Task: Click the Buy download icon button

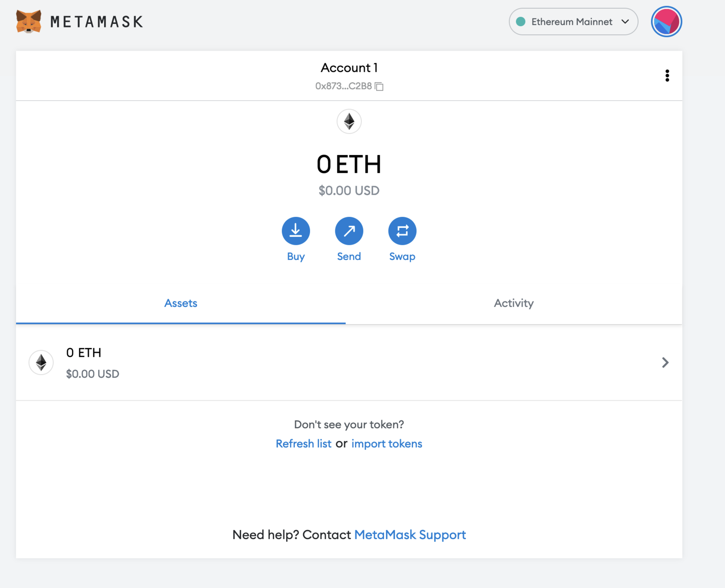Action: tap(296, 231)
